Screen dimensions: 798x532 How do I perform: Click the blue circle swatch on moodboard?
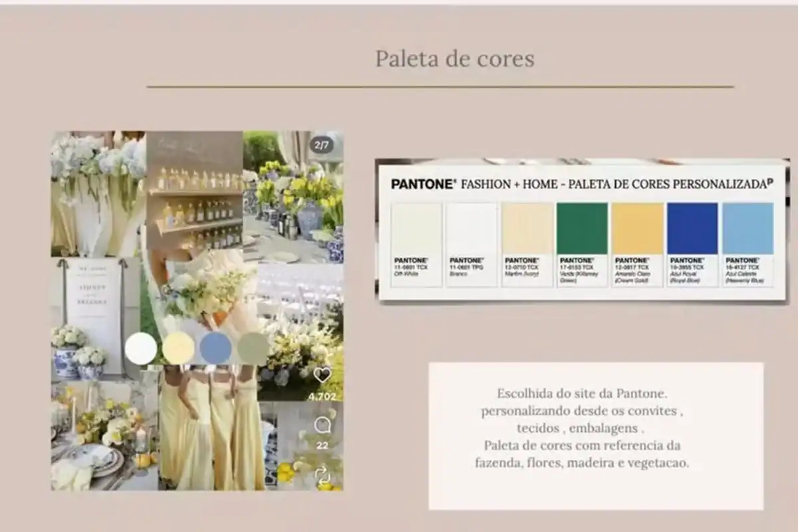(x=215, y=348)
